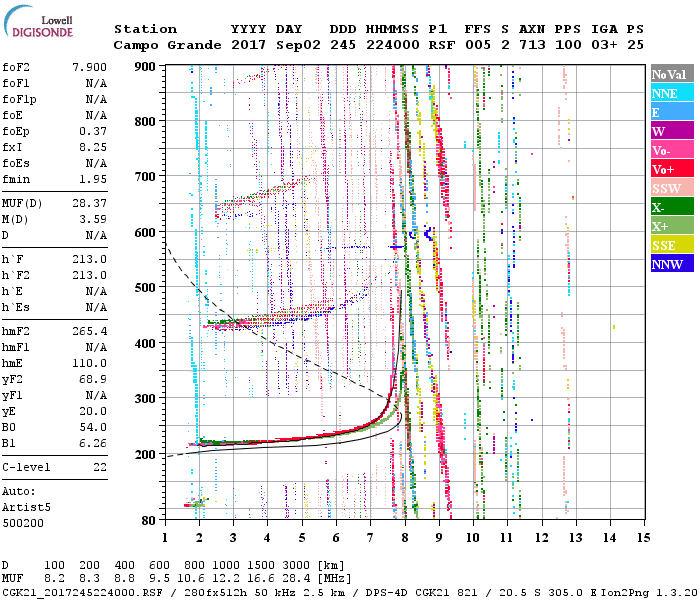Select the hmF2 value 265.4
The width and height of the screenshot is (700, 600).
tap(89, 329)
